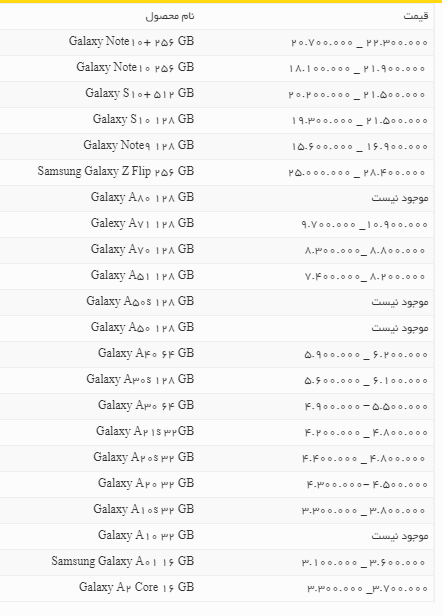Click 'موجود نیست' status for Galaxy A10
The image size is (442, 616).
400,536
